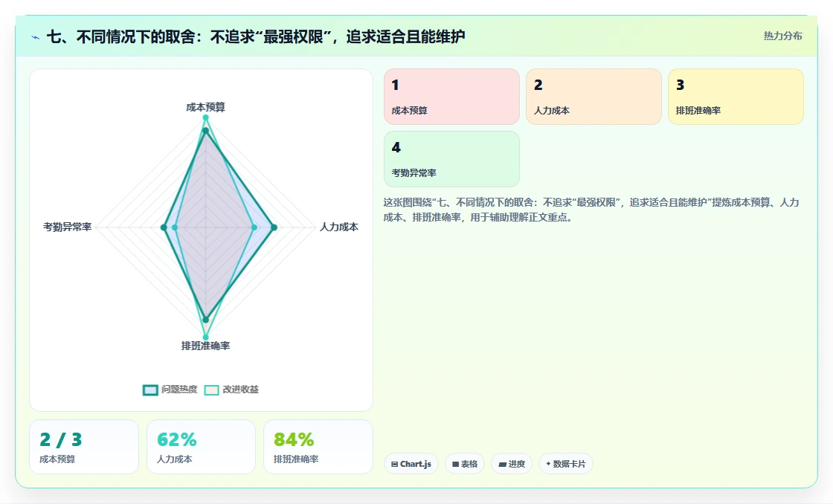The height and width of the screenshot is (504, 833).
Task: Click the dark 问题热度 point on 考勤异常率 axis
Action: click(x=164, y=227)
